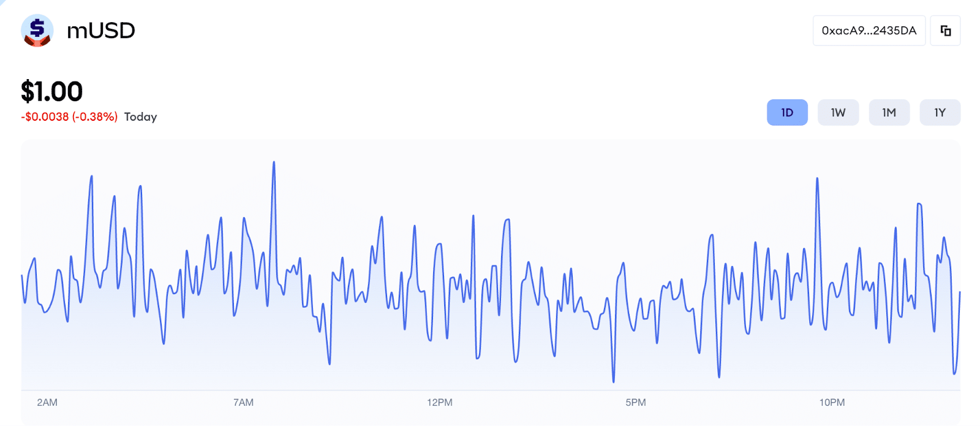Image resolution: width=980 pixels, height=426 pixels.
Task: Click the red -$0.0038 (-0.38%) change
Action: coord(69,117)
